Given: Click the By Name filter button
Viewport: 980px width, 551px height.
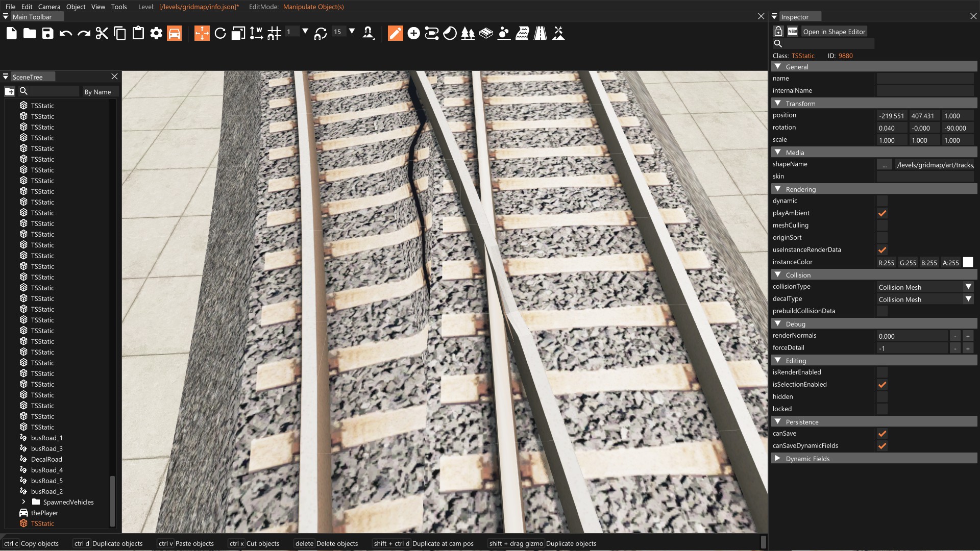Looking at the screenshot, I should pos(99,92).
